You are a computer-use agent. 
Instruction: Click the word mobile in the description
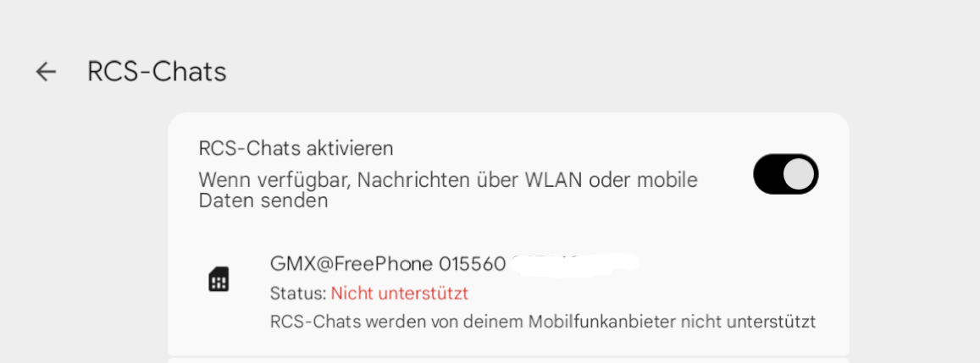coord(667,180)
